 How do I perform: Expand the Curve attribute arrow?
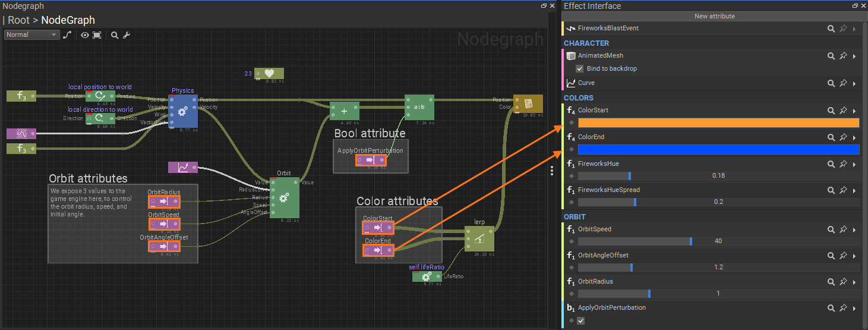(854, 83)
